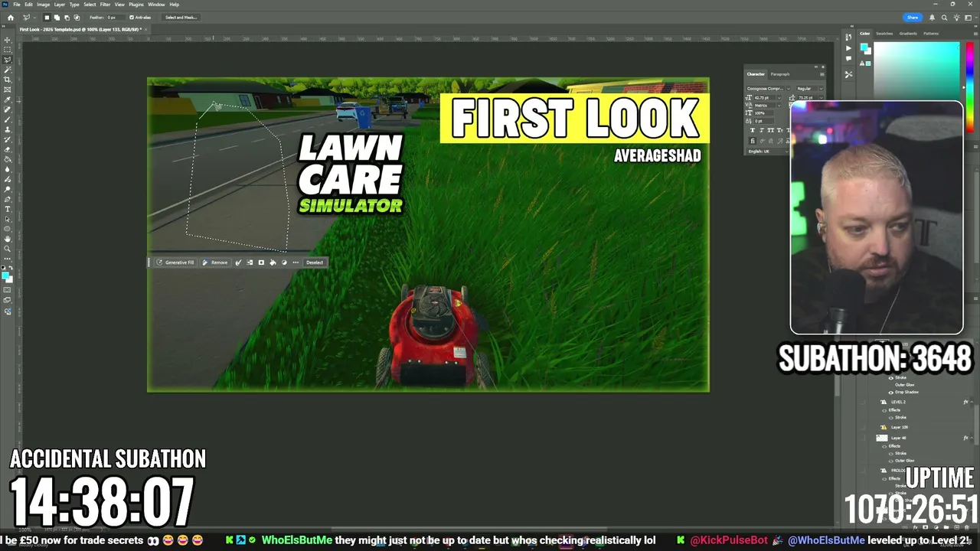This screenshot has width=980, height=551.
Task: Select the Blur tool
Action: (x=8, y=169)
